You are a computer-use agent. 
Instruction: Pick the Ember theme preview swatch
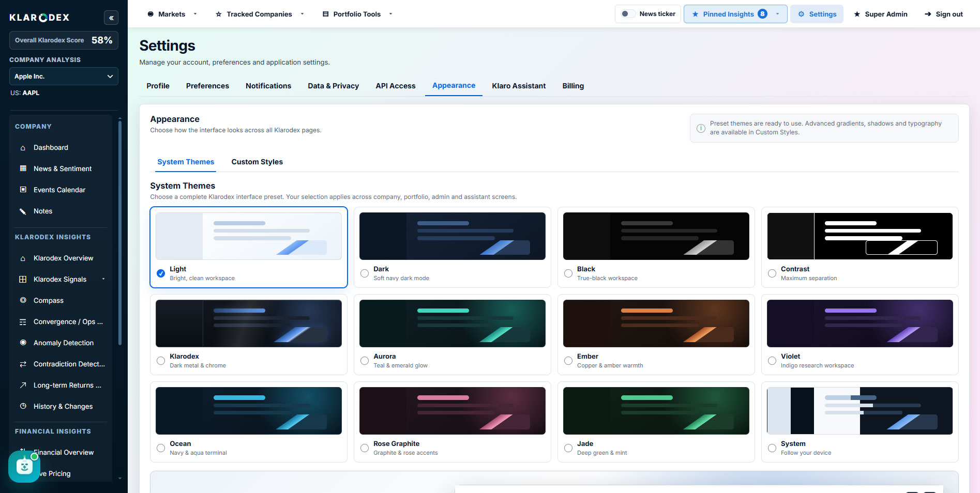click(656, 323)
